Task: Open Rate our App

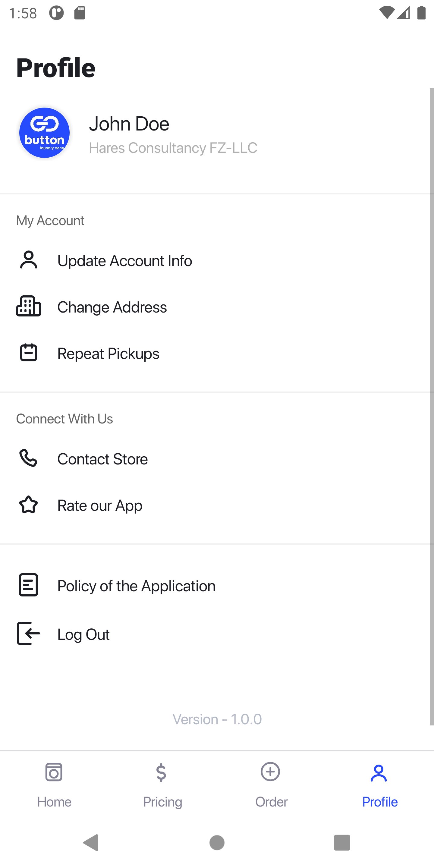Action: click(x=100, y=506)
